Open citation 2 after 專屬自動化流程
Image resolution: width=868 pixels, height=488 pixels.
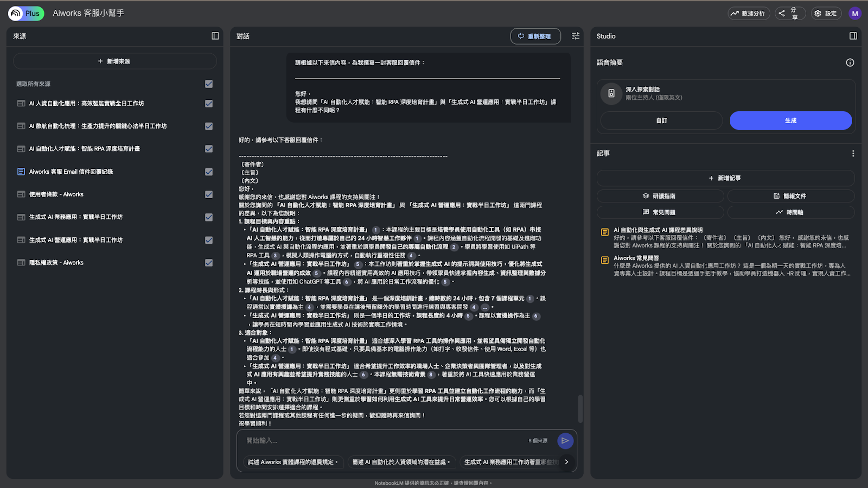[454, 247]
